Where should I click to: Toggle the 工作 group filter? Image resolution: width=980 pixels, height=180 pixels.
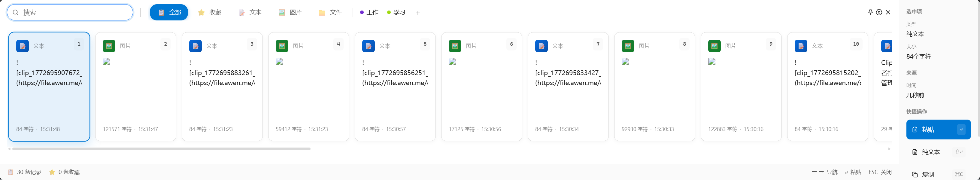tap(369, 13)
